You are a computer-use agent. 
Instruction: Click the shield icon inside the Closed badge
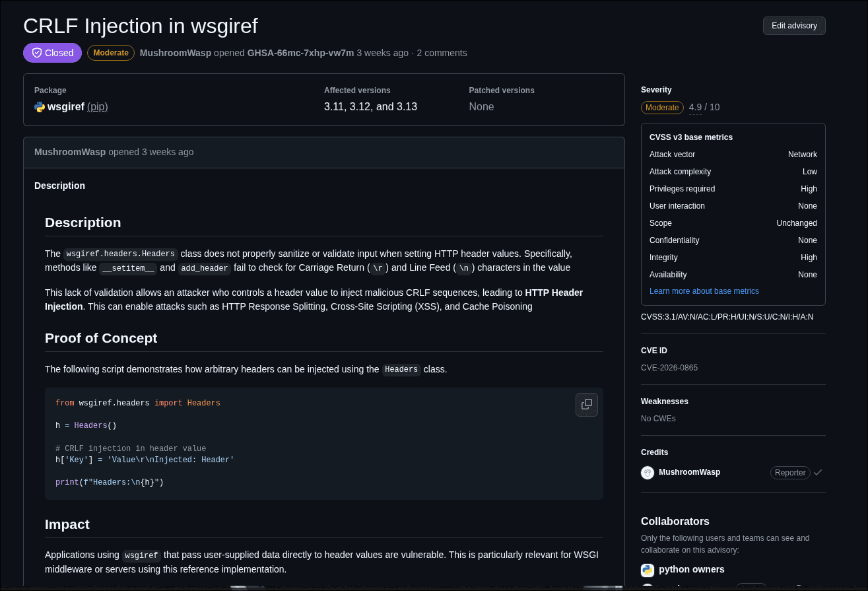click(38, 53)
